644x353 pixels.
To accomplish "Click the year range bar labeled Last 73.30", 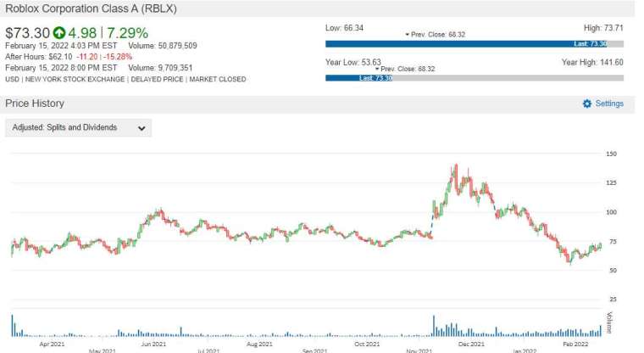I will pos(475,78).
